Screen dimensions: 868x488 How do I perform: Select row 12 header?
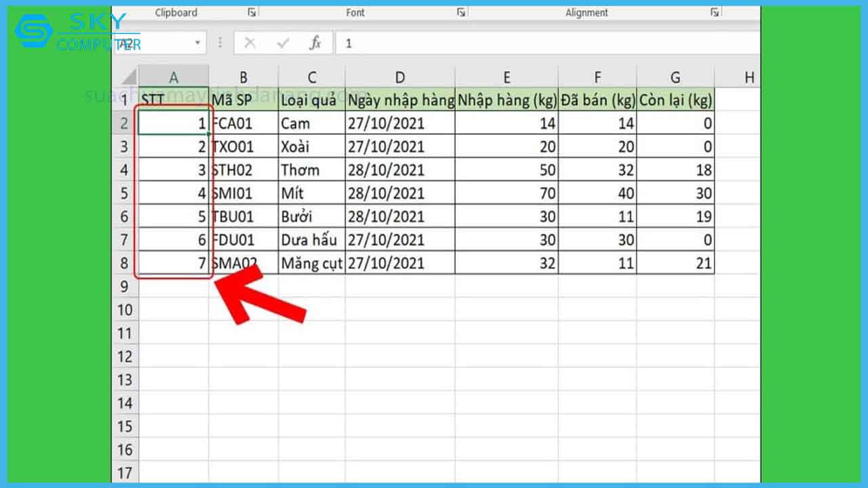125,357
